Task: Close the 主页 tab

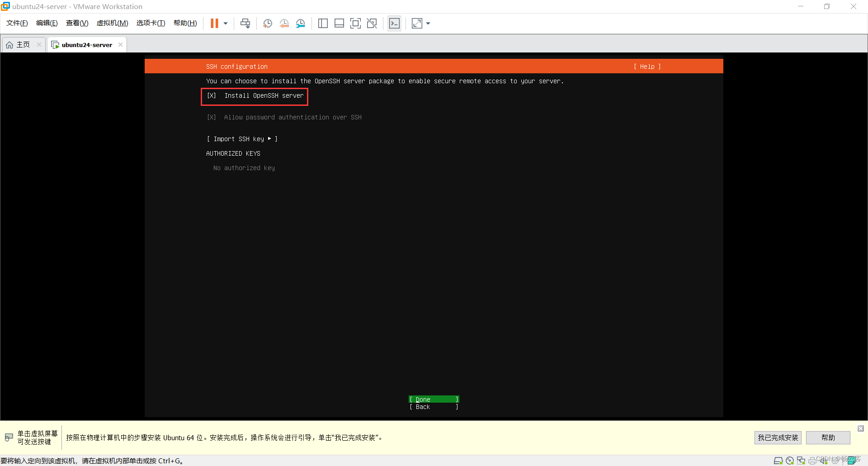Action: point(39,44)
